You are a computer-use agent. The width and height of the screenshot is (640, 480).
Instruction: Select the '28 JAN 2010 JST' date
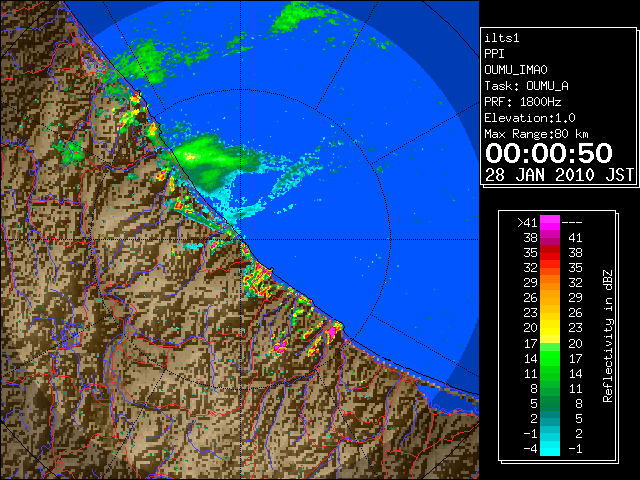pyautogui.click(x=560, y=175)
